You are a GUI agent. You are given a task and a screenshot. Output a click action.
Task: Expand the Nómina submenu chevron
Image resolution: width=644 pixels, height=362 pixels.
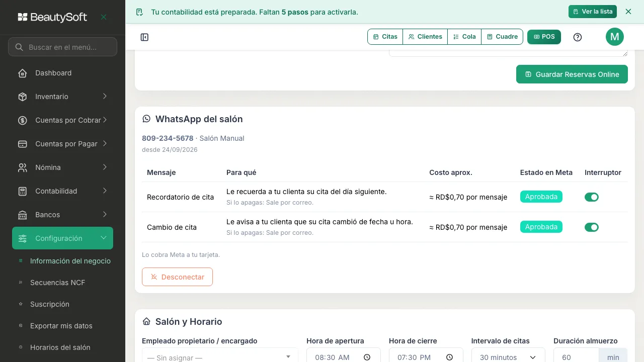click(x=105, y=167)
